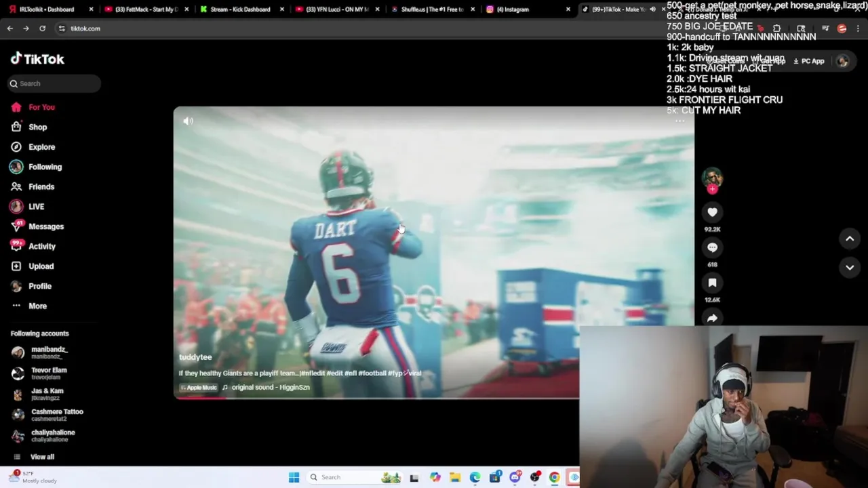The image size is (868, 488).
Task: Open chaliyahalione followed account
Action: coord(43,435)
